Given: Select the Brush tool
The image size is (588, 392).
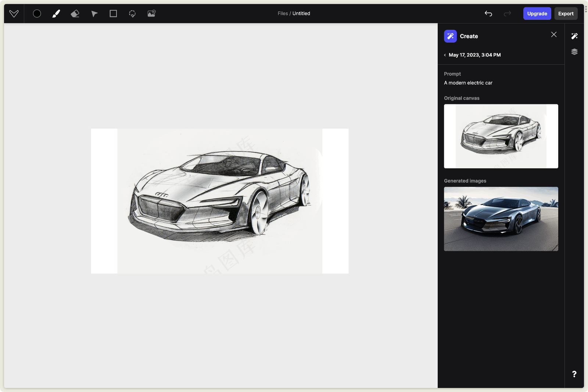Looking at the screenshot, I should coord(56,14).
